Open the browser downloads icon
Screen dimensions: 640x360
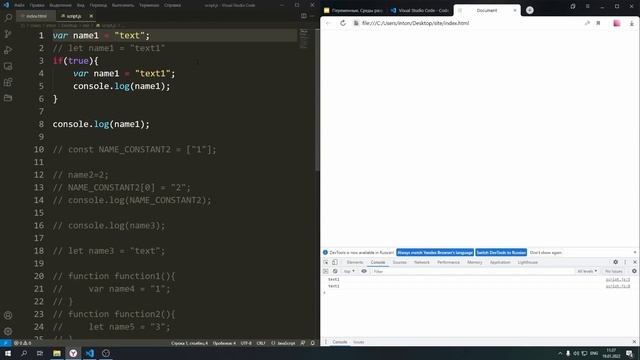(x=631, y=23)
